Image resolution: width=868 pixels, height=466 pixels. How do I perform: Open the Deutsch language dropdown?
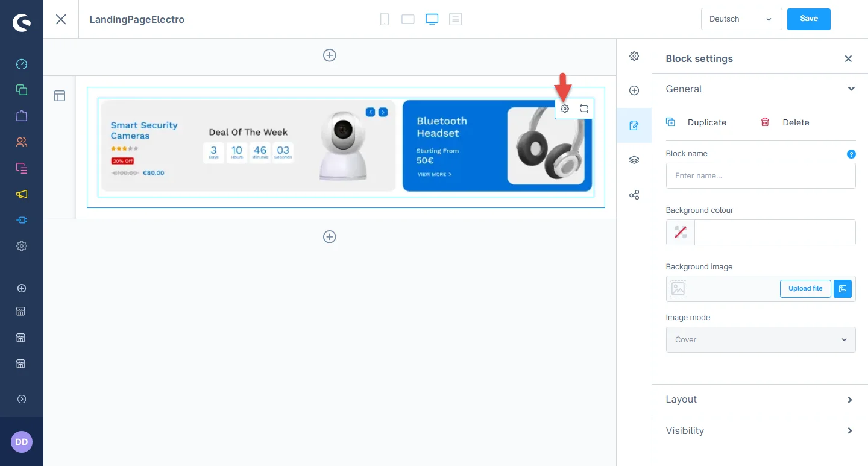point(741,19)
